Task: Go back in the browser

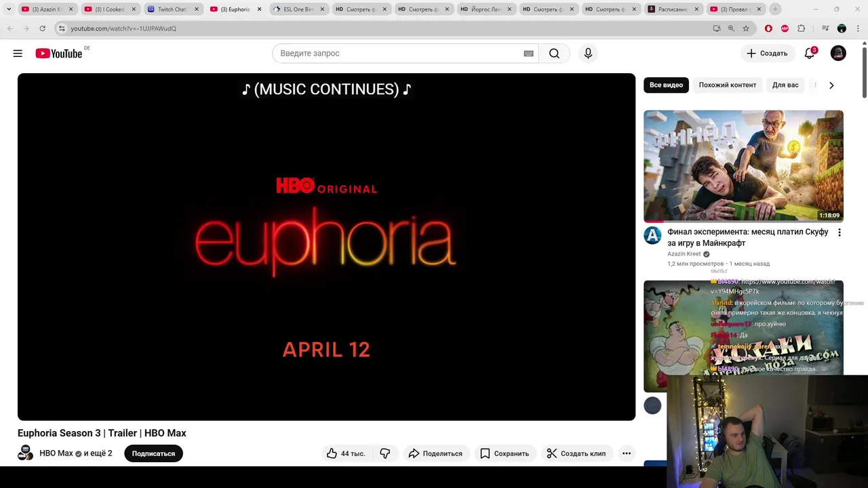Action: click(9, 28)
